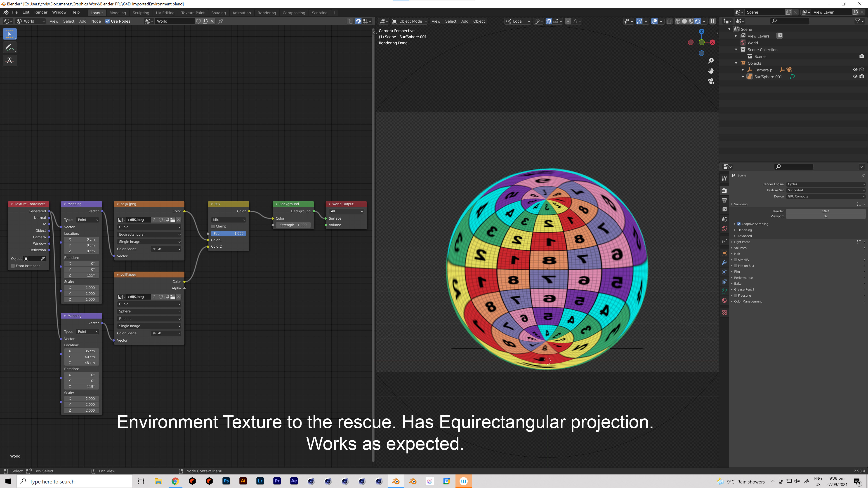This screenshot has width=868, height=488.
Task: Open the Equirectangular projection dropdown
Action: (x=149, y=235)
